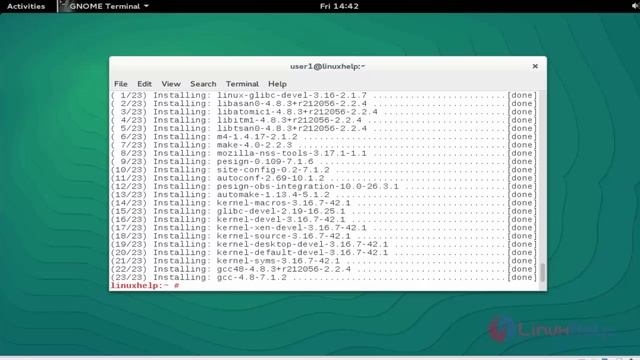Click the kernel-default-devel-3.16.7-42.1 line
The width and height of the screenshot is (640, 360).
(x=324, y=253)
